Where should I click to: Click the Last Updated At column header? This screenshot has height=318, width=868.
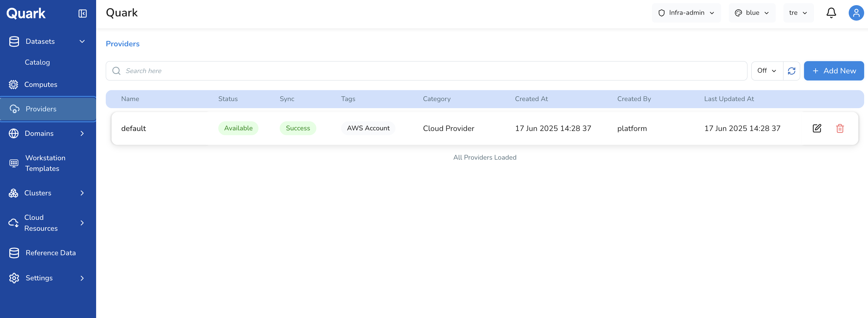pos(729,99)
